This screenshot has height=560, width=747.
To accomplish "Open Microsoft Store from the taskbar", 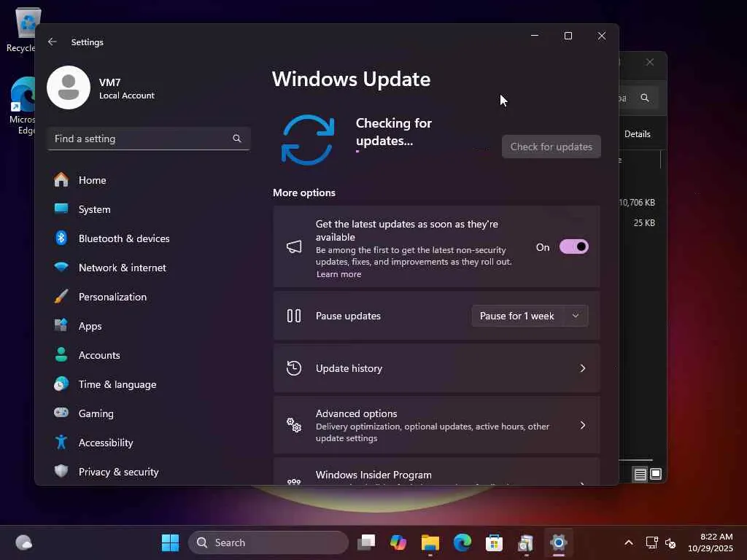I will [494, 542].
